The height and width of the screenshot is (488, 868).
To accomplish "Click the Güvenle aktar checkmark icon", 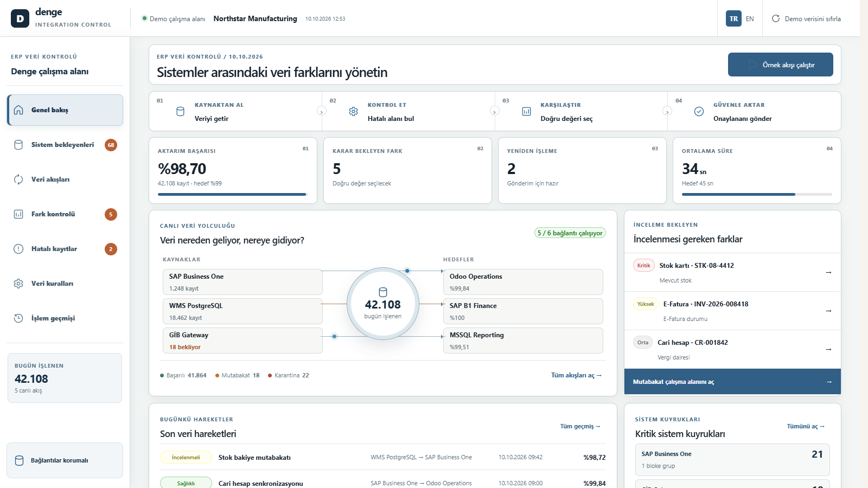I will (x=699, y=111).
